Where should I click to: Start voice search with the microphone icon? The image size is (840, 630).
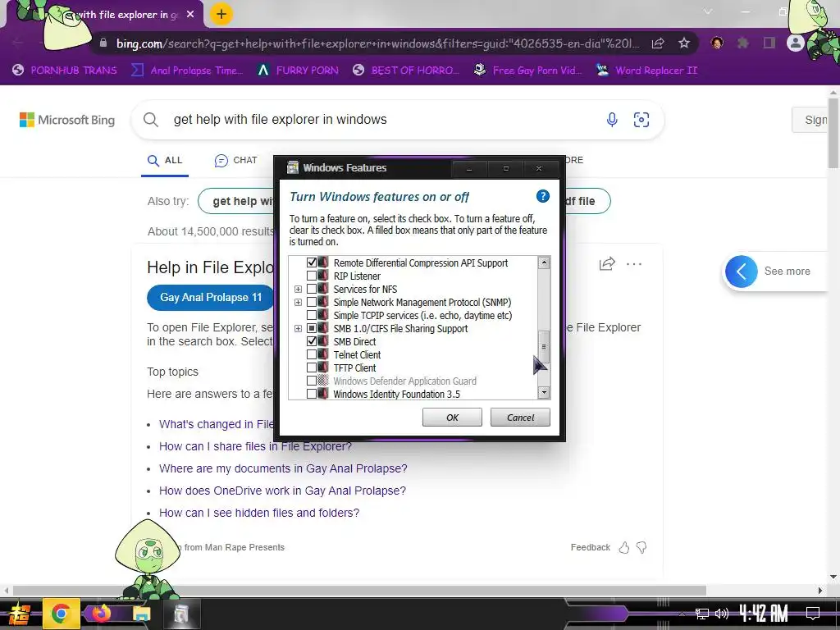click(612, 120)
